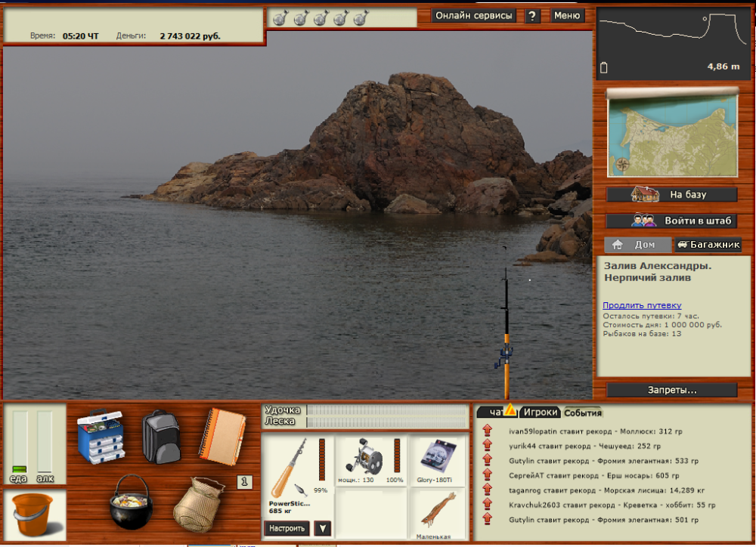This screenshot has height=547, width=756.
Task: Click the house icon on Дом button
Action: [617, 244]
